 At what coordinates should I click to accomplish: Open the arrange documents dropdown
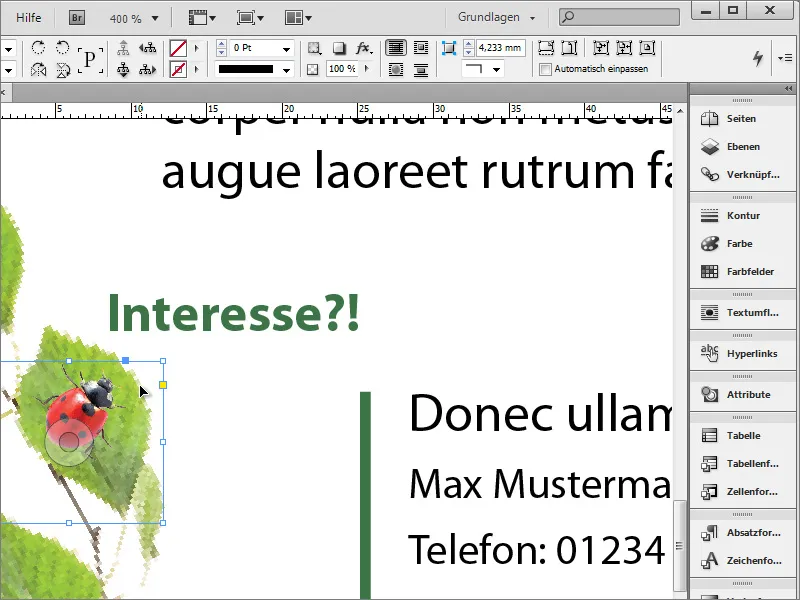[x=298, y=18]
